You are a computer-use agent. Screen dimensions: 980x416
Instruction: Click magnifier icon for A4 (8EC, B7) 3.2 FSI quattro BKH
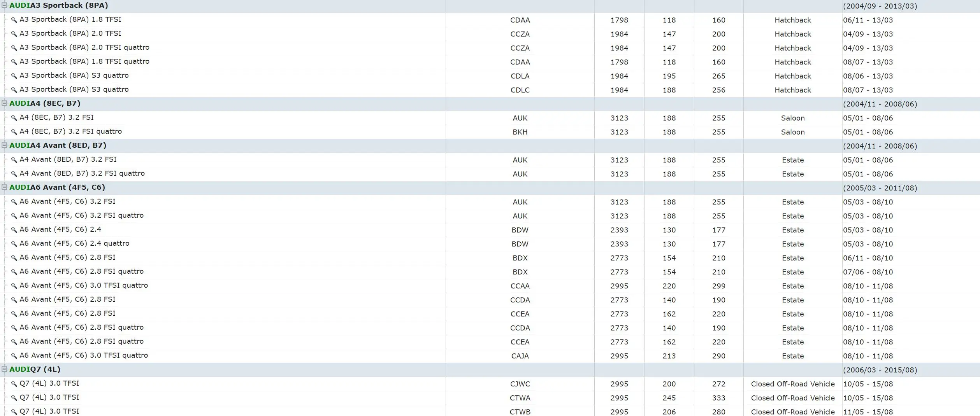[14, 132]
